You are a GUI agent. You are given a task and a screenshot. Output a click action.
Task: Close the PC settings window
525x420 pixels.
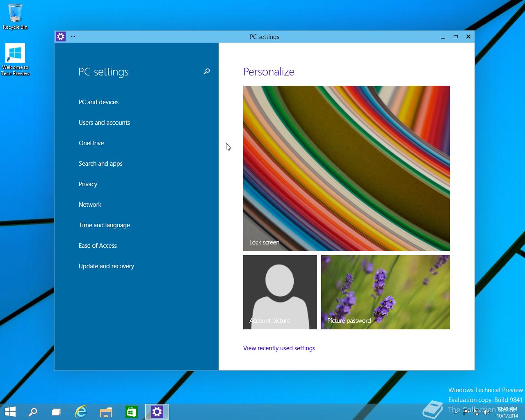point(468,37)
